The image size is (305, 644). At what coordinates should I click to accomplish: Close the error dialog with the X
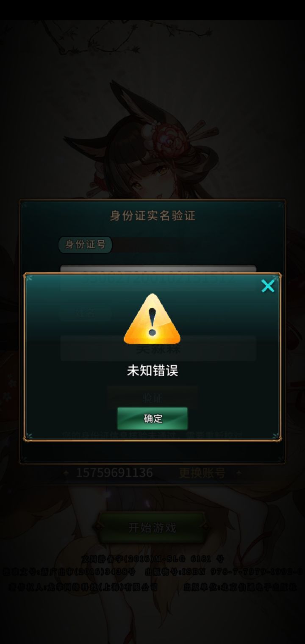coord(268,286)
